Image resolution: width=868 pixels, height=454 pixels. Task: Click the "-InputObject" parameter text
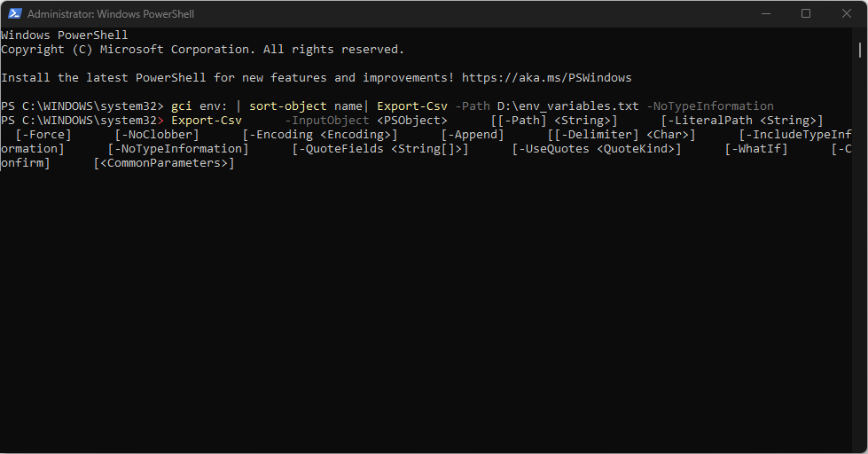pos(326,121)
